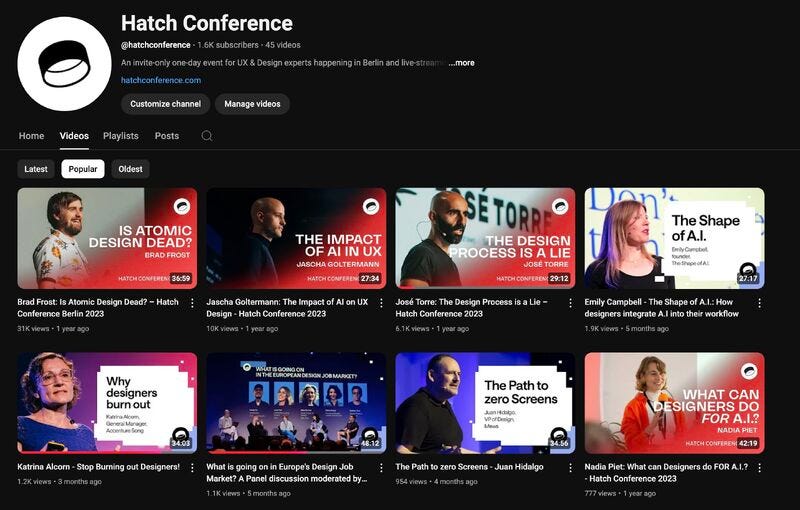This screenshot has width=800, height=510.
Task: Play What Can Designers Do For A.I. thumbnail
Action: 674,403
